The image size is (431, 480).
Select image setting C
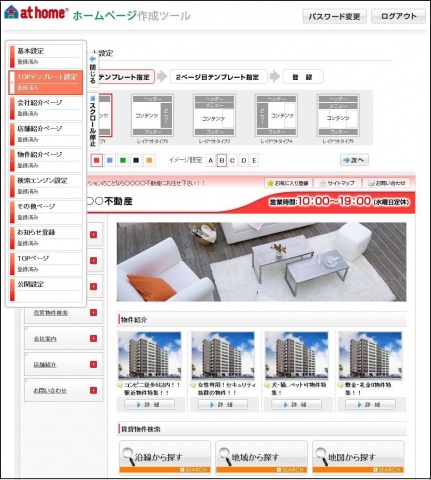232,161
